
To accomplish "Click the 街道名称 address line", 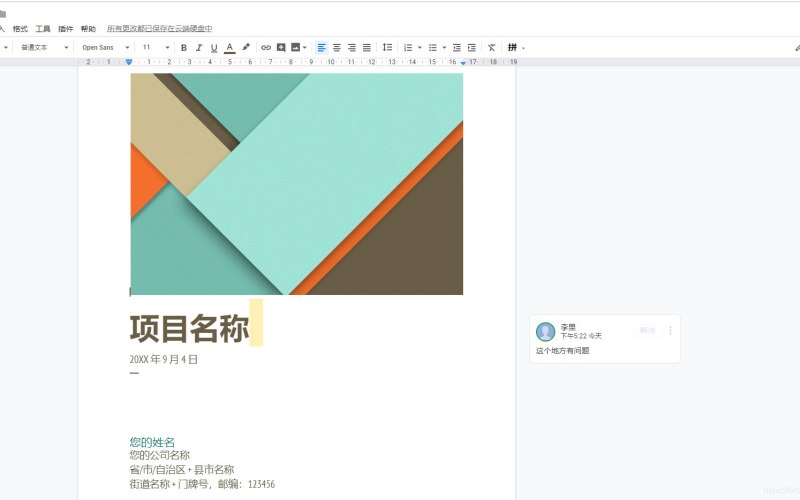I will (x=202, y=484).
